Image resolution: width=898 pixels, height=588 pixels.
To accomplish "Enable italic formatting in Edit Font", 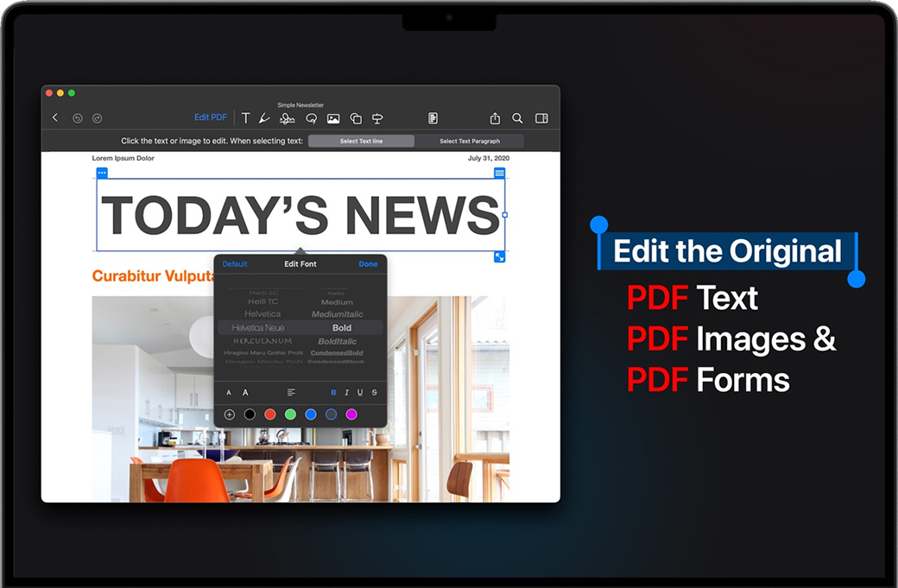I will tap(347, 393).
